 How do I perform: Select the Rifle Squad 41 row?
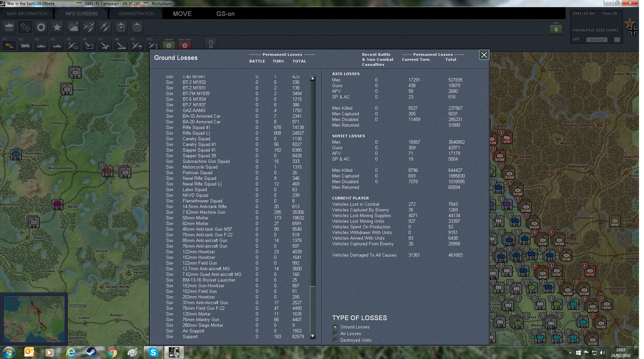[x=235, y=127]
